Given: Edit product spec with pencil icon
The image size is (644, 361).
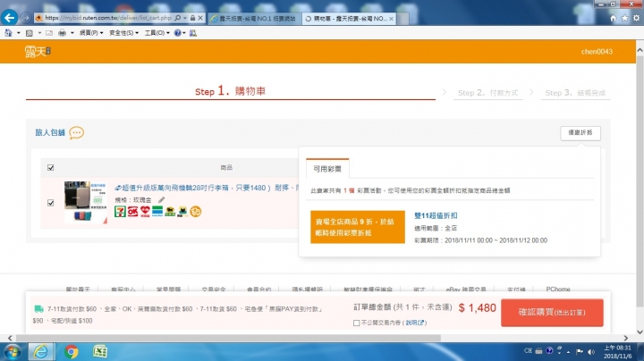Looking at the screenshot, I should coord(161,200).
